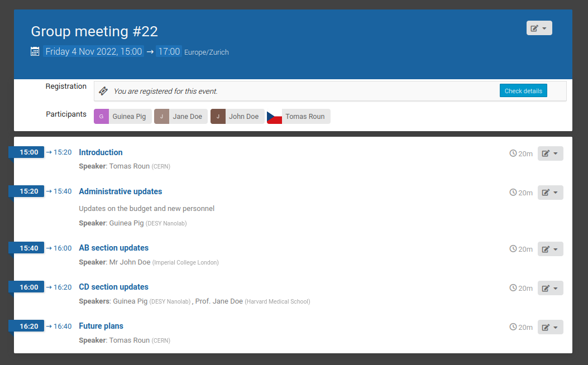The height and width of the screenshot is (365, 588).
Task: Click the Check details button
Action: point(523,90)
